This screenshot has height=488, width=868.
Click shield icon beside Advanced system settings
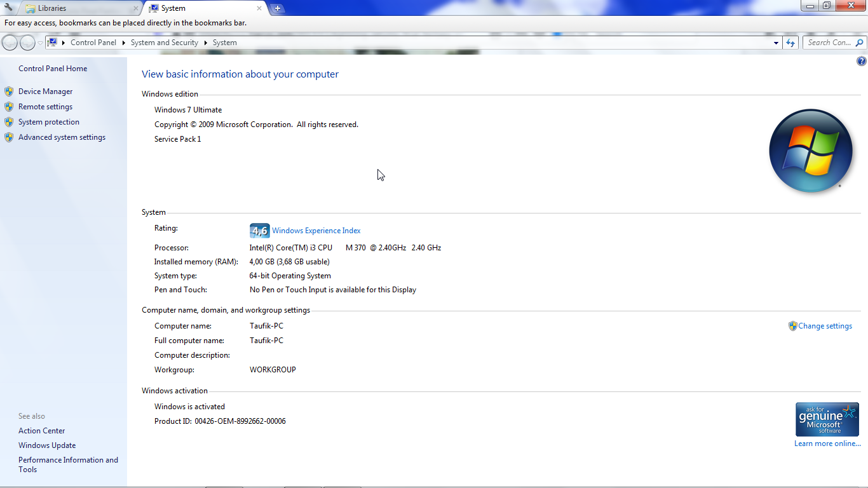(x=9, y=137)
